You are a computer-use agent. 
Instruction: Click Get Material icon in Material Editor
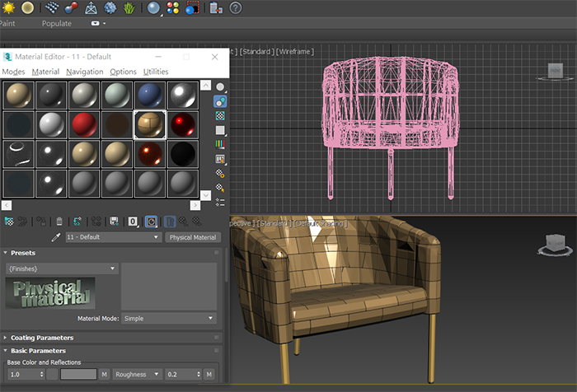click(x=9, y=222)
